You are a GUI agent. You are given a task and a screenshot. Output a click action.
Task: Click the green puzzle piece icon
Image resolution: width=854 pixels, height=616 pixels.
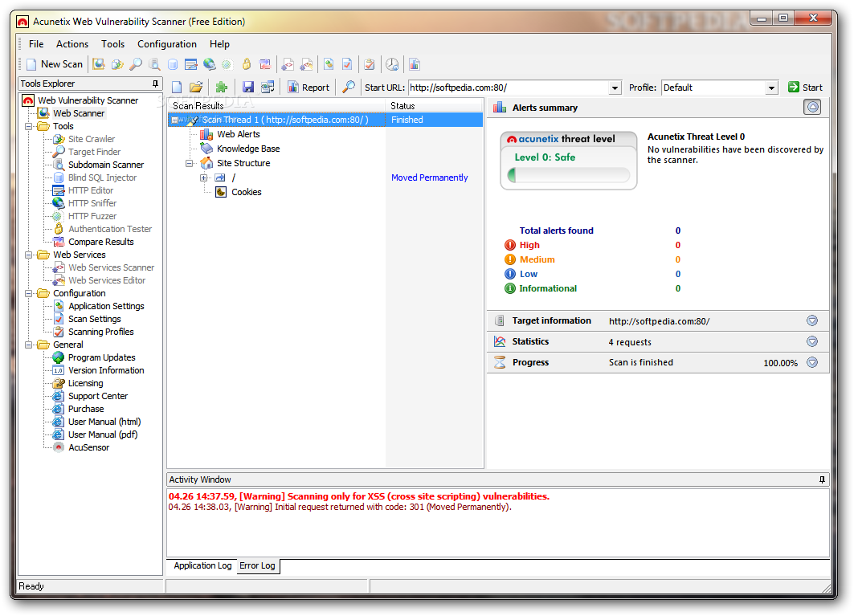[x=221, y=88]
